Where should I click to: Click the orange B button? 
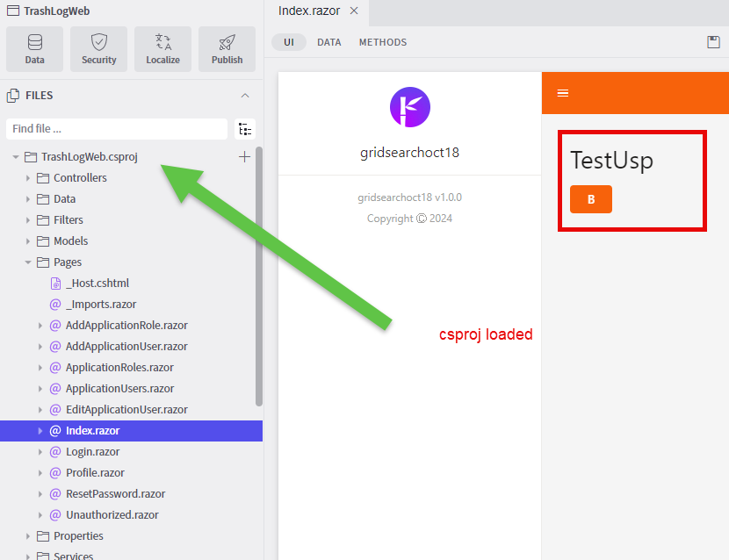(x=590, y=199)
